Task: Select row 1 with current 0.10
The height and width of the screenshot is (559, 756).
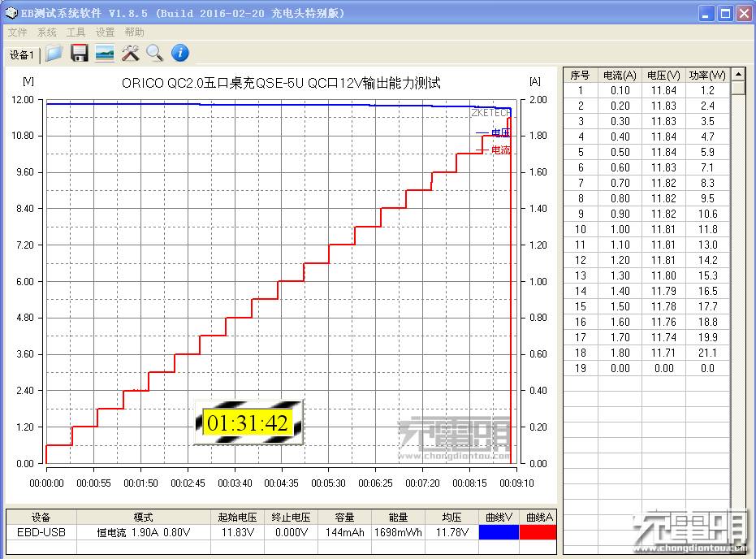Action: pos(646,90)
